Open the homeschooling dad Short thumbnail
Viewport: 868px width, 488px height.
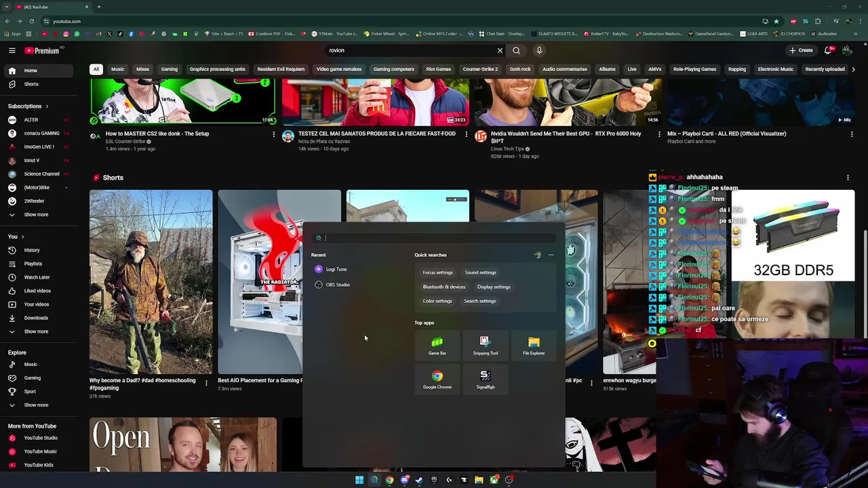[x=151, y=282]
